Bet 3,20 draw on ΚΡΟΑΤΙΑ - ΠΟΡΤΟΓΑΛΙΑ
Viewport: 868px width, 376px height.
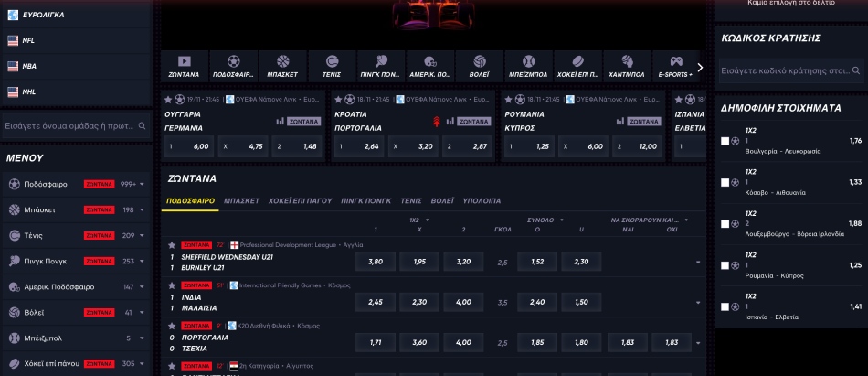[x=413, y=146]
